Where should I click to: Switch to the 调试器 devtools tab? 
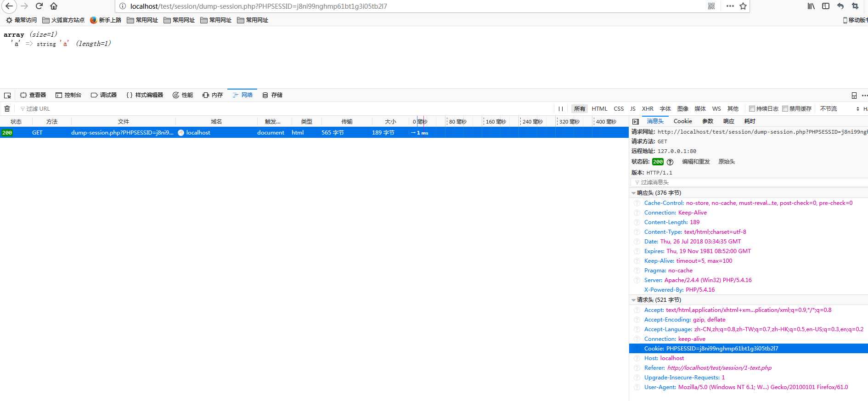104,95
